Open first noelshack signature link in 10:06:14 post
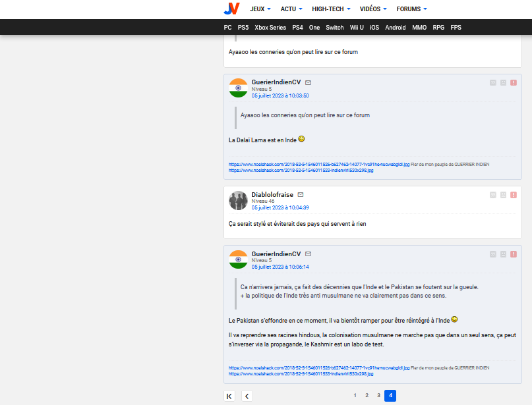532x405 pixels. pyautogui.click(x=319, y=367)
